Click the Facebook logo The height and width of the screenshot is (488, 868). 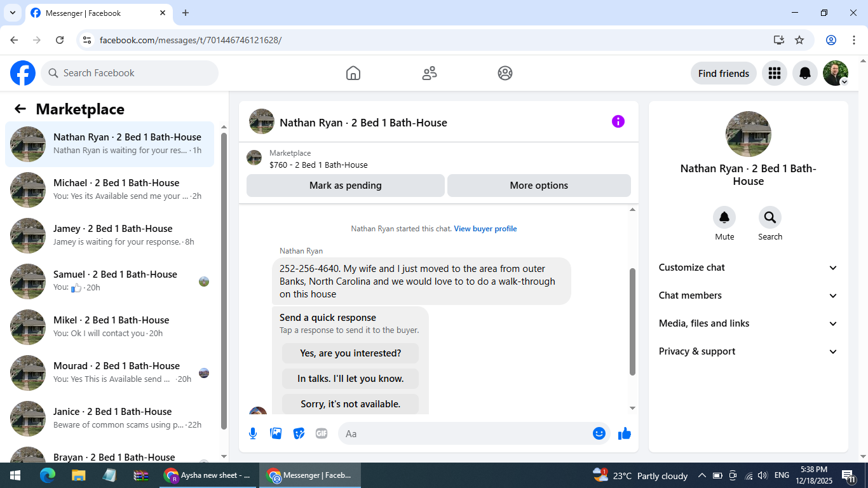pos(23,73)
